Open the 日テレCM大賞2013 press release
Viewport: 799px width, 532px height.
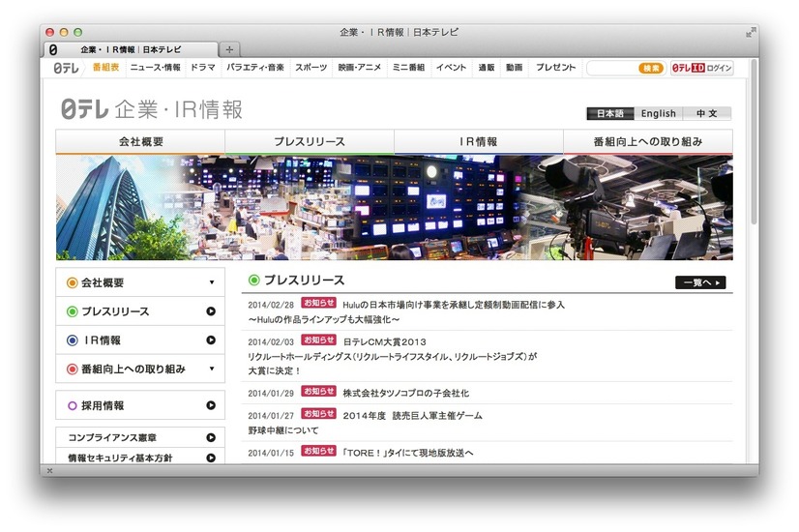384,341
